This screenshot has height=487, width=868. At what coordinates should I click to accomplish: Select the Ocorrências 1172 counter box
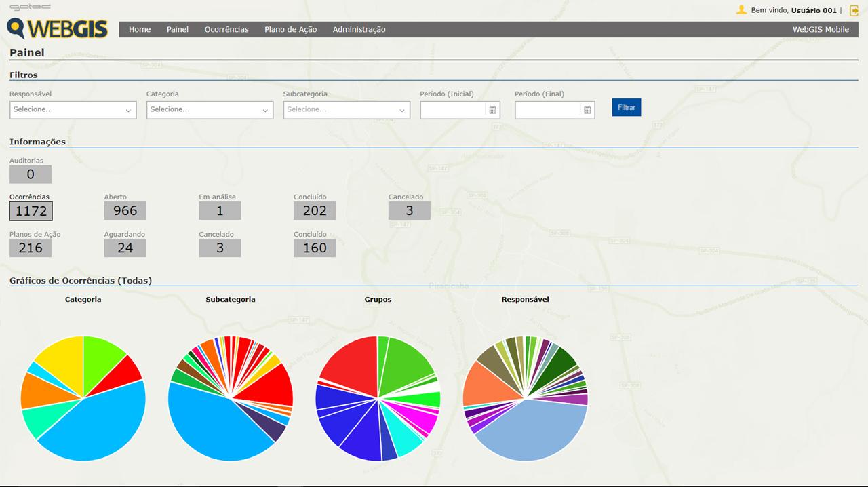click(x=31, y=211)
